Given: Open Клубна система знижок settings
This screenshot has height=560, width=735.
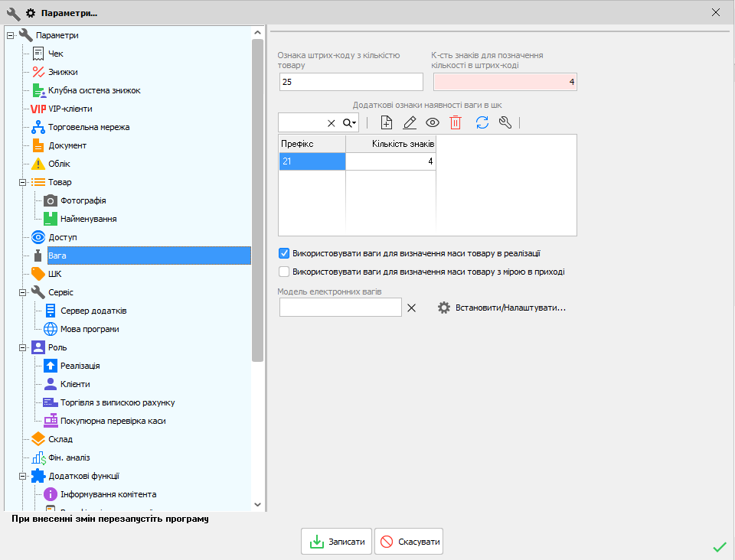Looking at the screenshot, I should [x=93, y=90].
